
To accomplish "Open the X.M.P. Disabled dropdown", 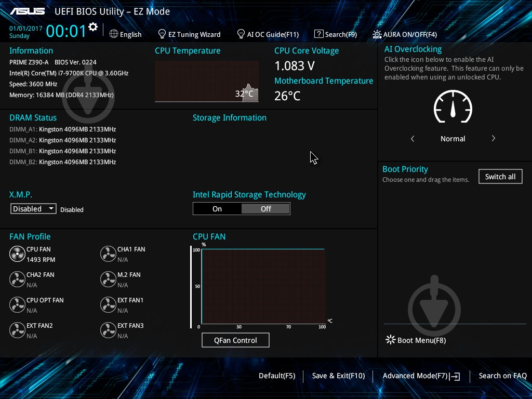I will [33, 209].
